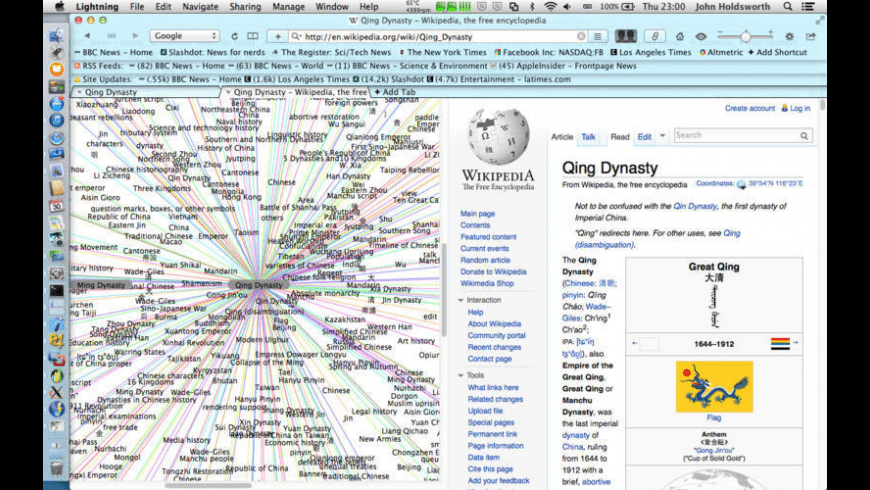Switch to Qing Dynasty – Wikipedia tab
The image size is (870, 490).
click(x=296, y=92)
